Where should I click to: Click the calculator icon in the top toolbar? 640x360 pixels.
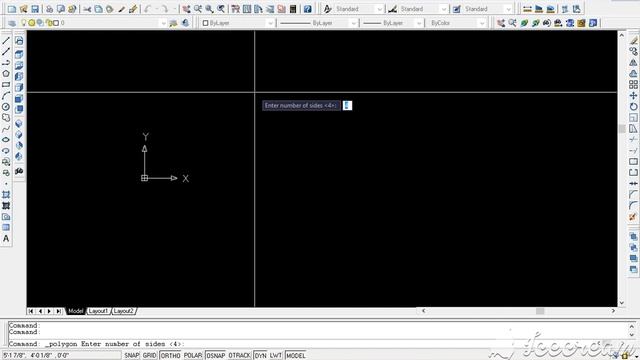point(293,9)
